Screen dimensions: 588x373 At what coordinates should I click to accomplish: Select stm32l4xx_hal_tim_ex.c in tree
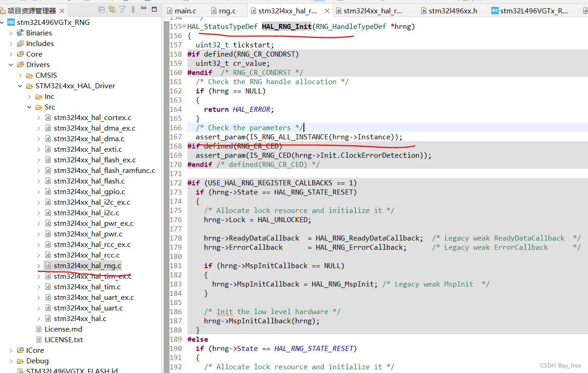(93, 276)
